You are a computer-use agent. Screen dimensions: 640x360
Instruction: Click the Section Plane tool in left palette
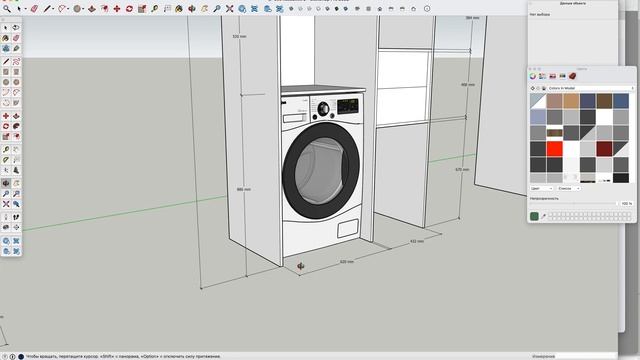point(16,227)
